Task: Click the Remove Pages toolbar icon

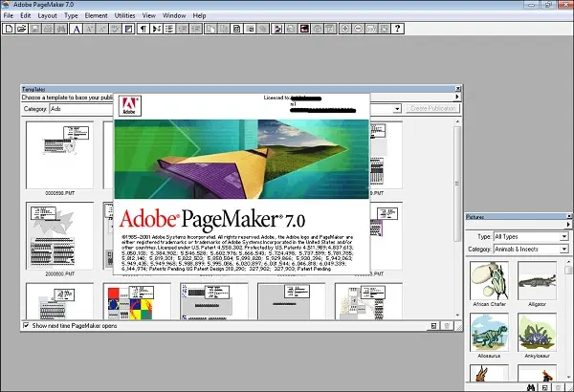Action: 224,29
